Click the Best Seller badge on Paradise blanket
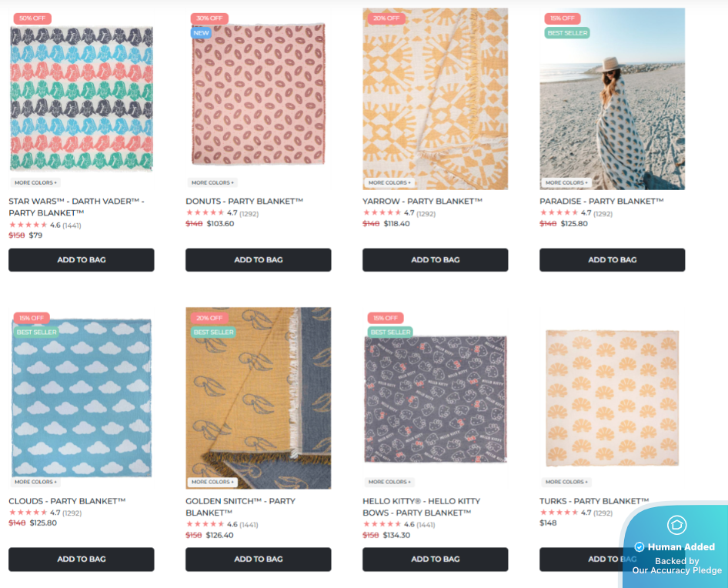728x588 pixels. point(567,33)
